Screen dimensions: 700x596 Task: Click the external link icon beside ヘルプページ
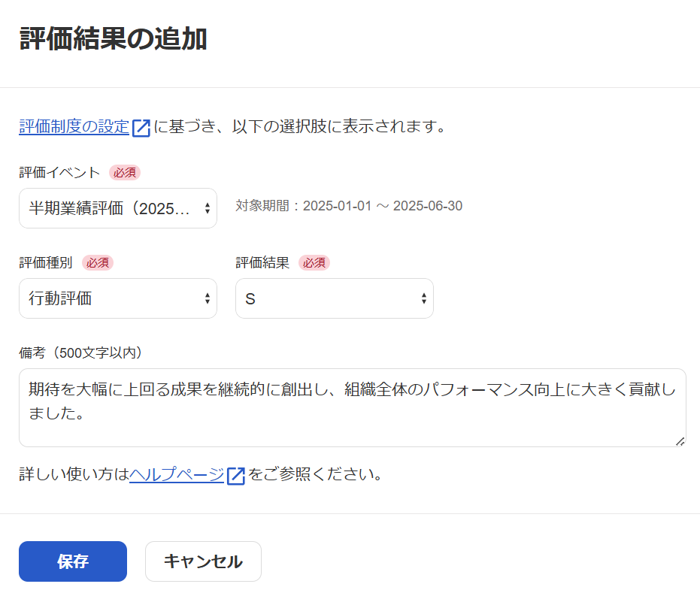pyautogui.click(x=236, y=476)
